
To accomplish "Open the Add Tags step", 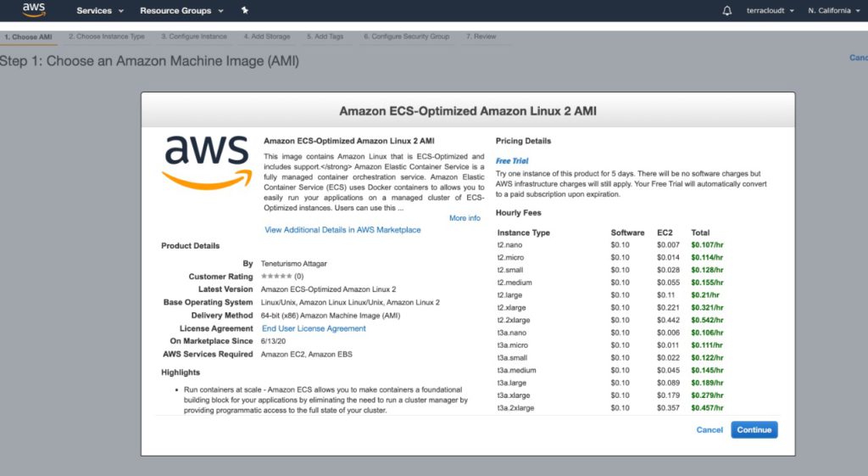I will (326, 37).
